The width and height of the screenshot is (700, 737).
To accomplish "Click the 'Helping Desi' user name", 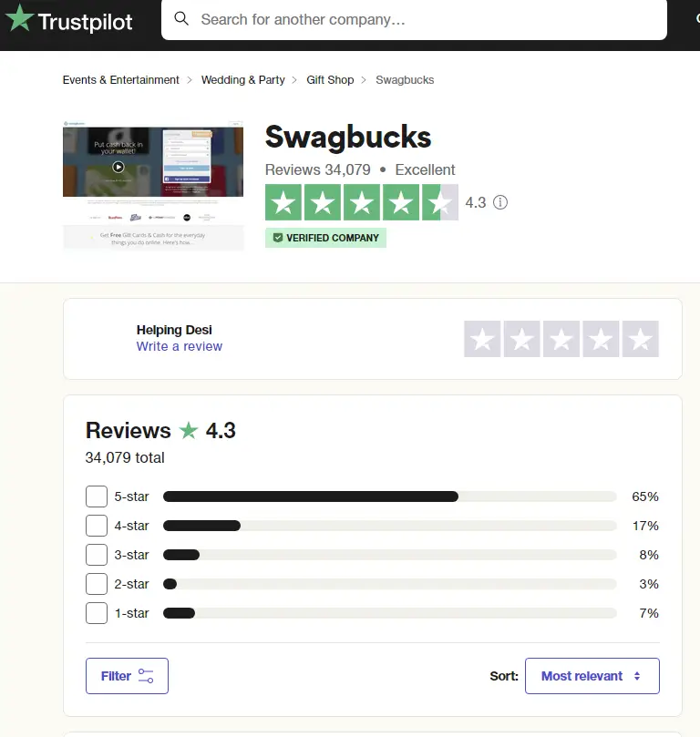I will (x=174, y=330).
